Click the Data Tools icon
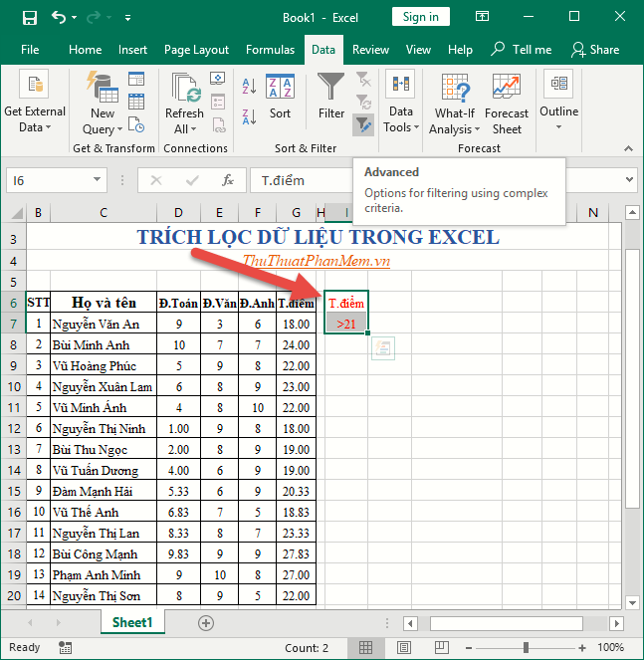 pyautogui.click(x=400, y=84)
